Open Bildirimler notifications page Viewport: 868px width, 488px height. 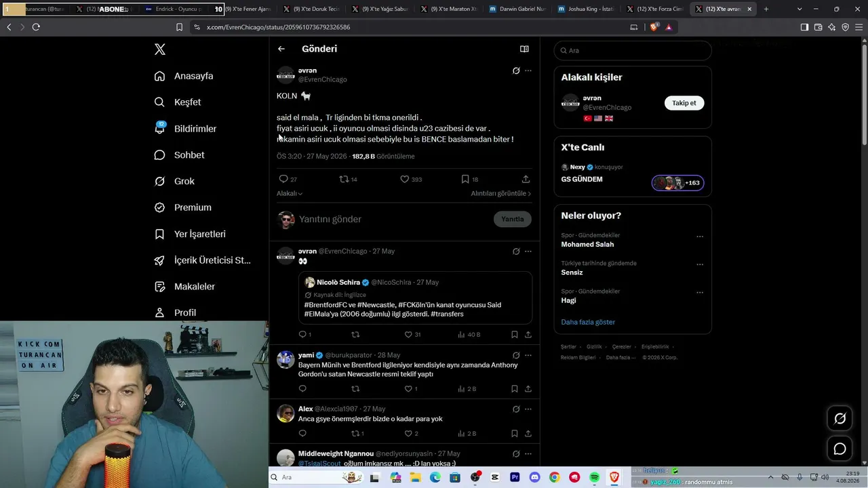[185, 129]
